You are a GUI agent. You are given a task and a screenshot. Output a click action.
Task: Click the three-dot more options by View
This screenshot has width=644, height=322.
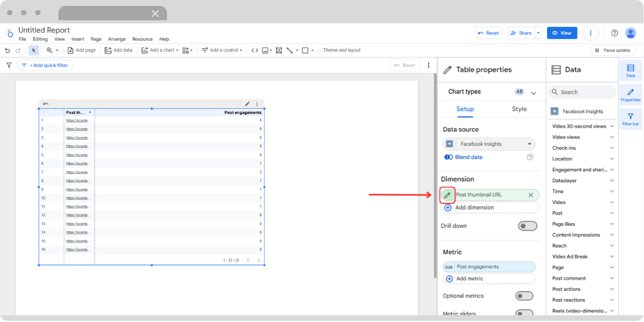(590, 33)
